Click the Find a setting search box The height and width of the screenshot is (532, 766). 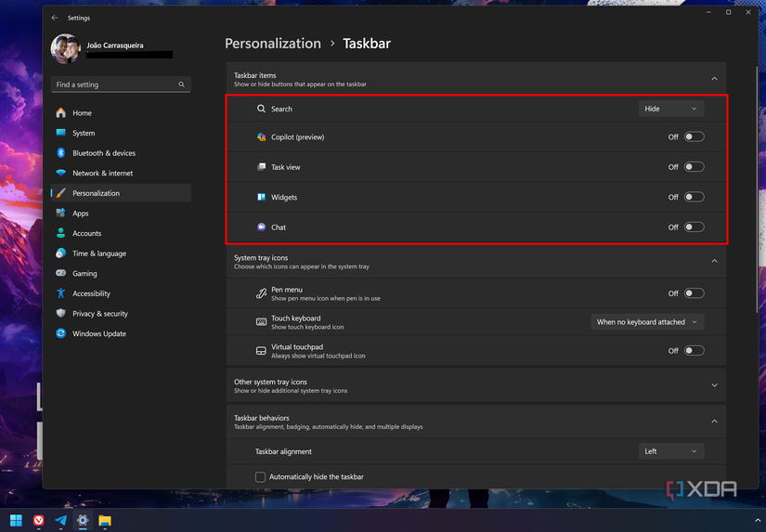121,84
